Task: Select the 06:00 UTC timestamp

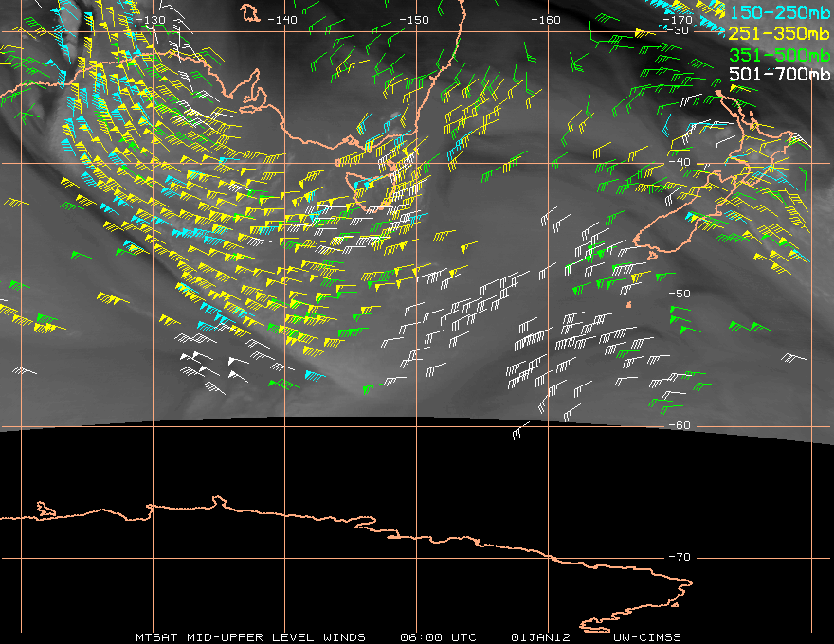Action: (439, 637)
